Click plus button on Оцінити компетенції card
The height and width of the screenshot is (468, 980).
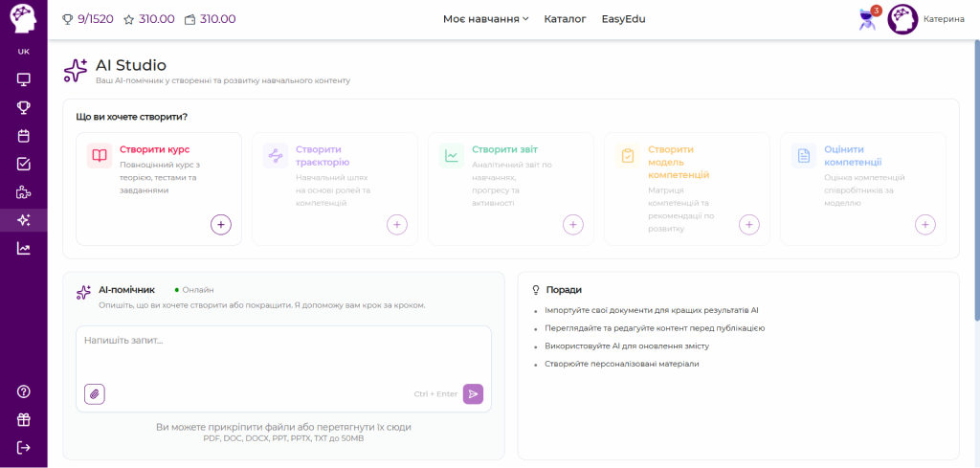coord(925,224)
